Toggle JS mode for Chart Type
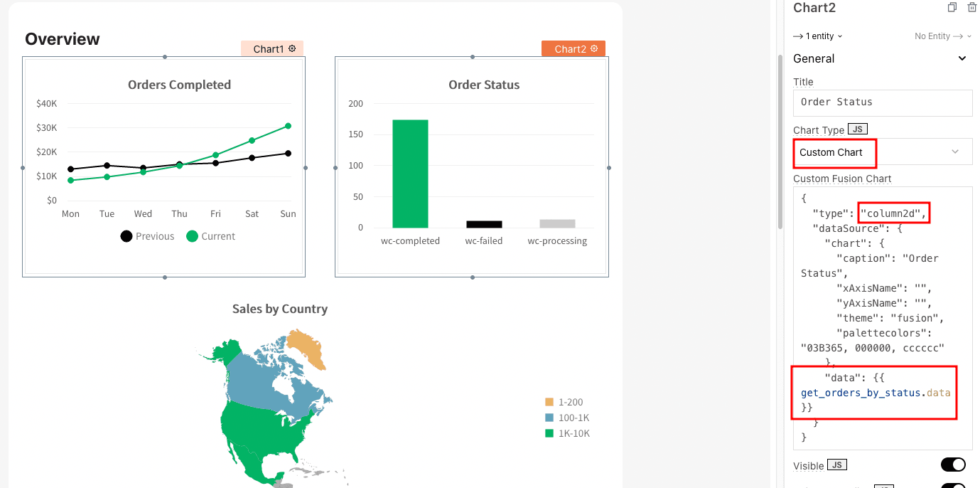The width and height of the screenshot is (980, 488). 858,129
